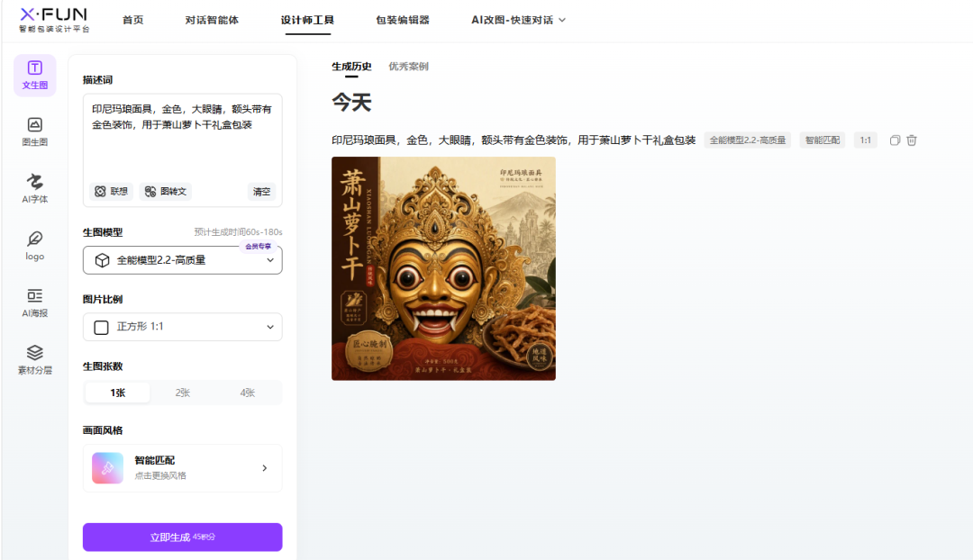The height and width of the screenshot is (560, 973).
Task: Select 2张 image count
Action: click(x=182, y=393)
